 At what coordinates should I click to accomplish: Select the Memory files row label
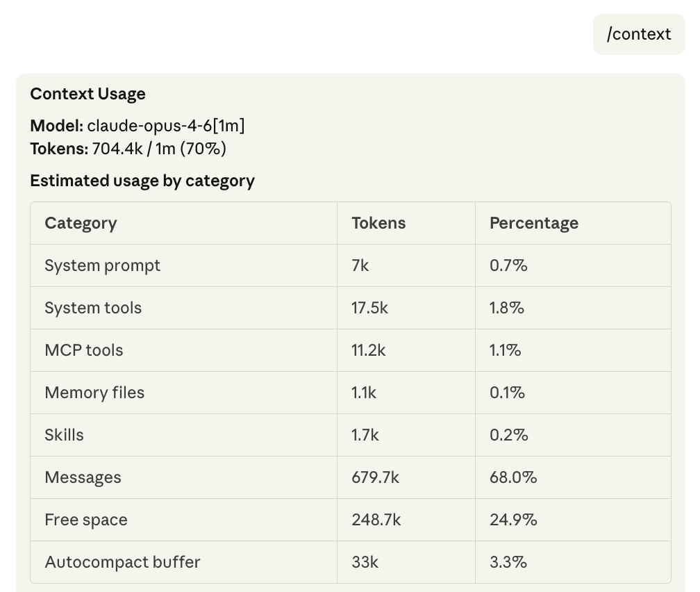coord(94,393)
